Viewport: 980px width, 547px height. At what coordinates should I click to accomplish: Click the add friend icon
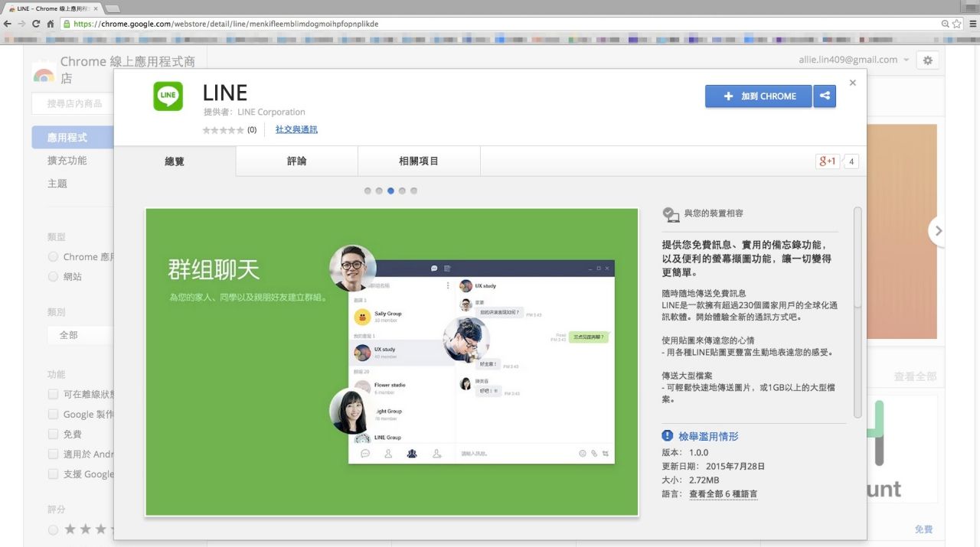click(x=436, y=454)
